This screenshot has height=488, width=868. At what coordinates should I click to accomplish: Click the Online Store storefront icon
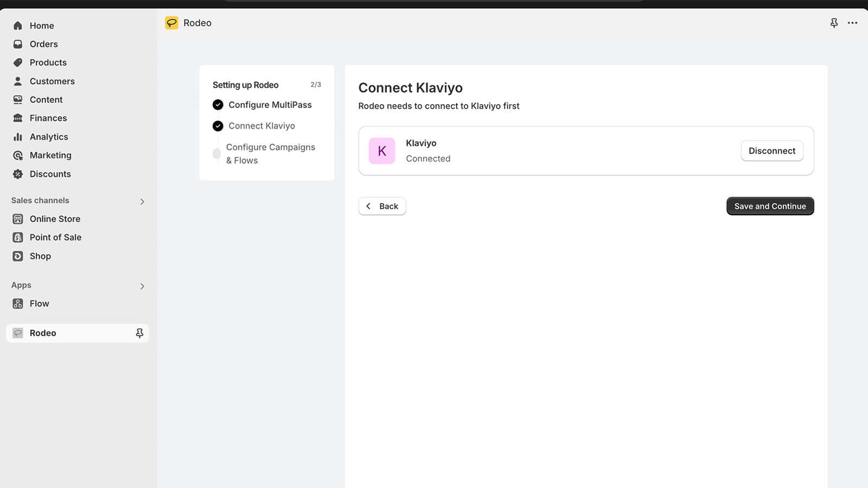18,219
